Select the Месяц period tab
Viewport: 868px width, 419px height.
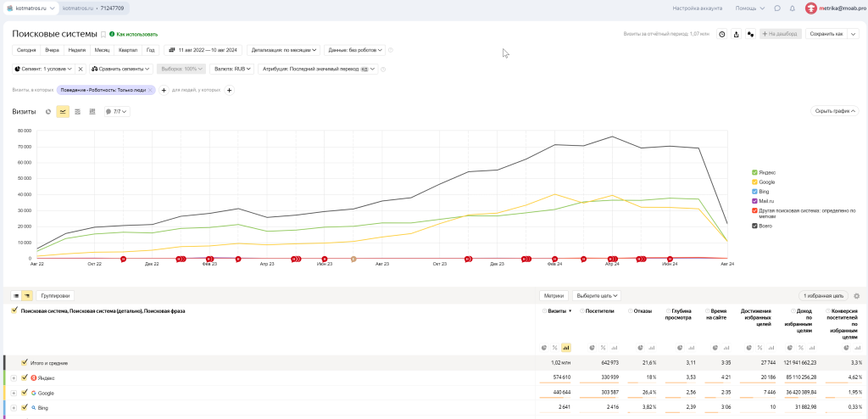[102, 50]
